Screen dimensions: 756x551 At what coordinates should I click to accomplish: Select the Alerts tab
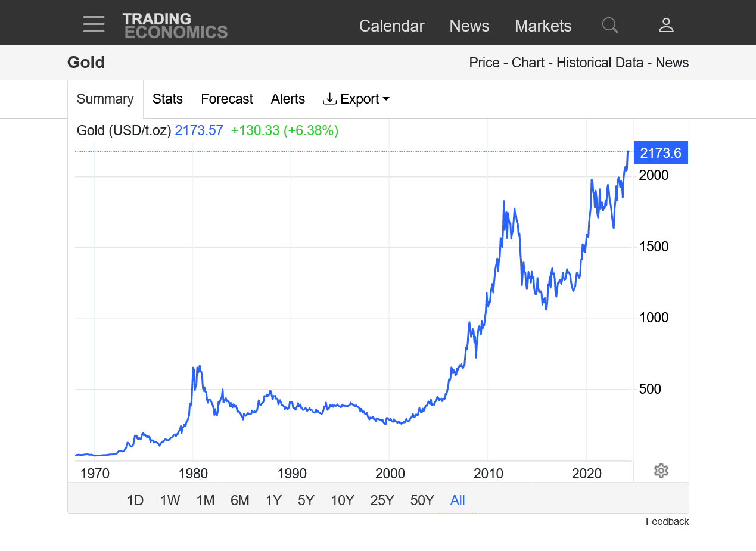[288, 99]
